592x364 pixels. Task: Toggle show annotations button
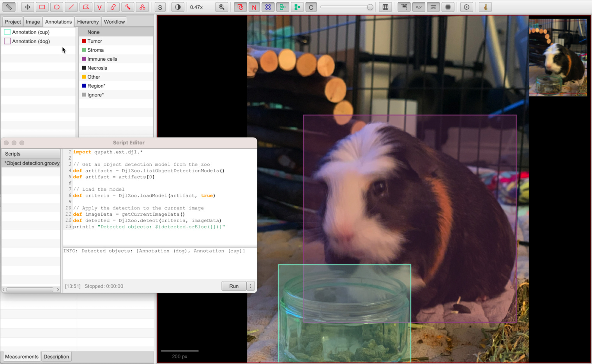click(x=240, y=7)
